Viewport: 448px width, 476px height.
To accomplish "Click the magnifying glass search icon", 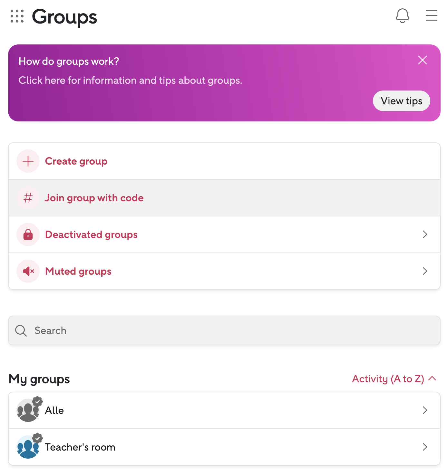I will pyautogui.click(x=21, y=330).
